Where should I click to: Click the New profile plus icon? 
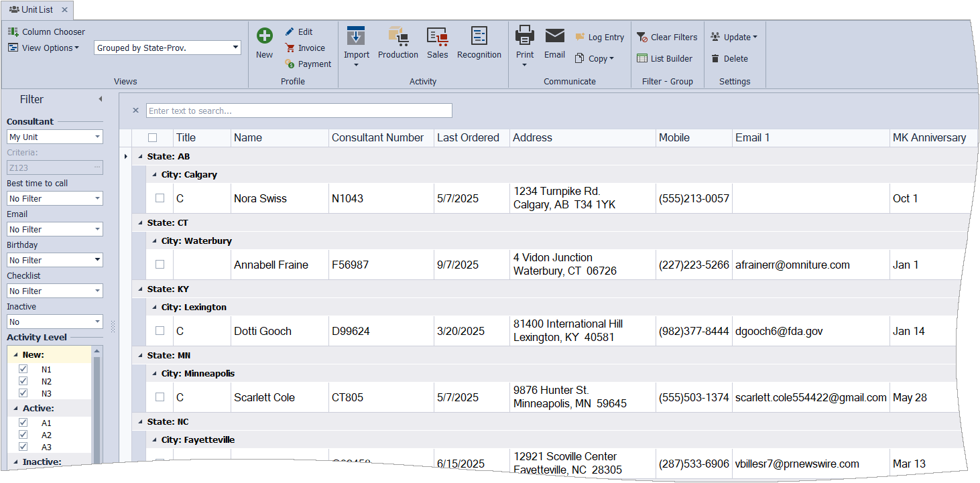tap(265, 37)
